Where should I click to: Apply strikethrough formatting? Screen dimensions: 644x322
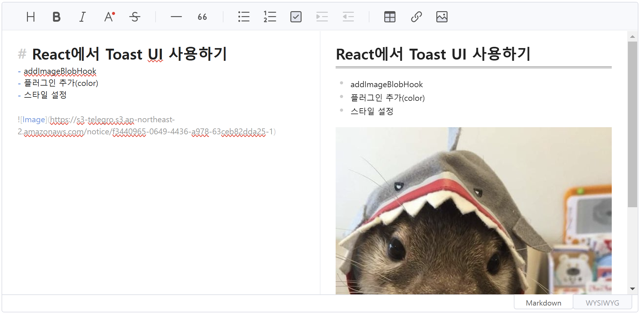pos(135,17)
